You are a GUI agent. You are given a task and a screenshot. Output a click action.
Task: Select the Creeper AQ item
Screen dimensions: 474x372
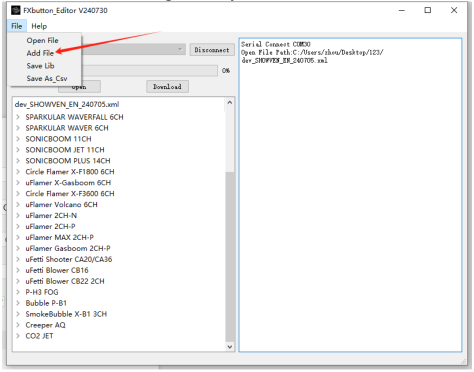coord(45,325)
